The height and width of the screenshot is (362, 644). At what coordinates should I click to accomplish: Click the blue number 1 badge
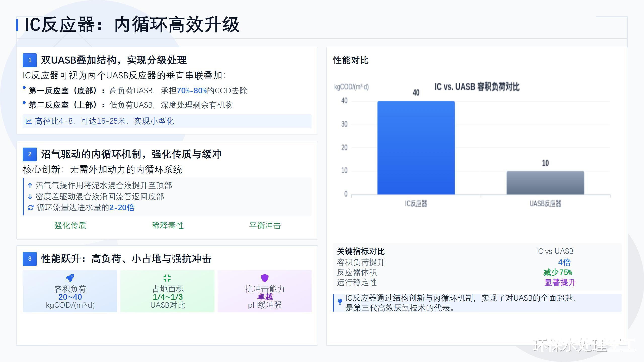[x=30, y=60]
